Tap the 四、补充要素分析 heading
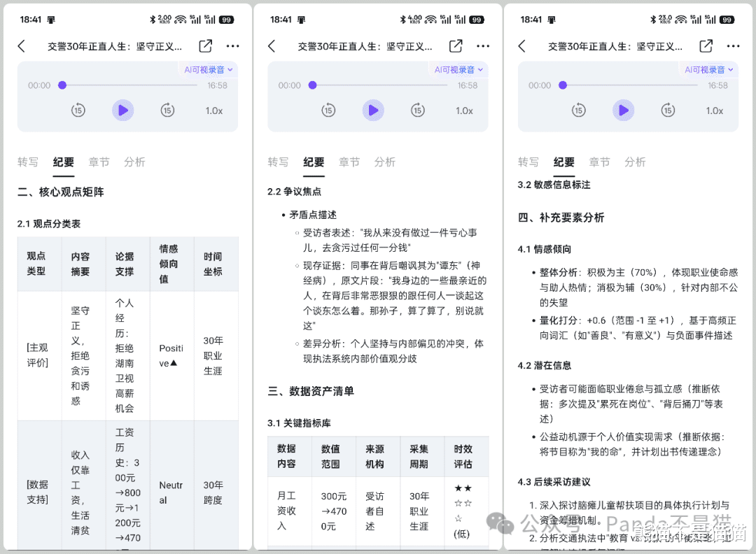Screen dimensions: 756x554 pos(561,218)
